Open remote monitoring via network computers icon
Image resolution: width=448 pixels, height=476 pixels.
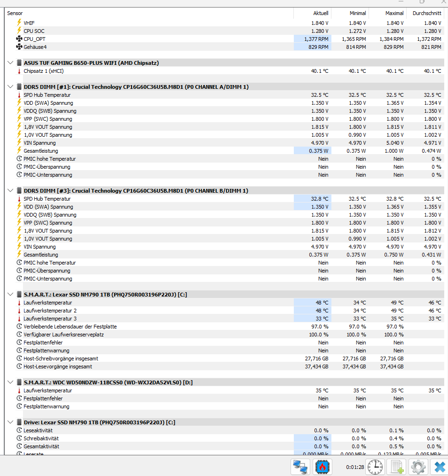click(x=300, y=467)
